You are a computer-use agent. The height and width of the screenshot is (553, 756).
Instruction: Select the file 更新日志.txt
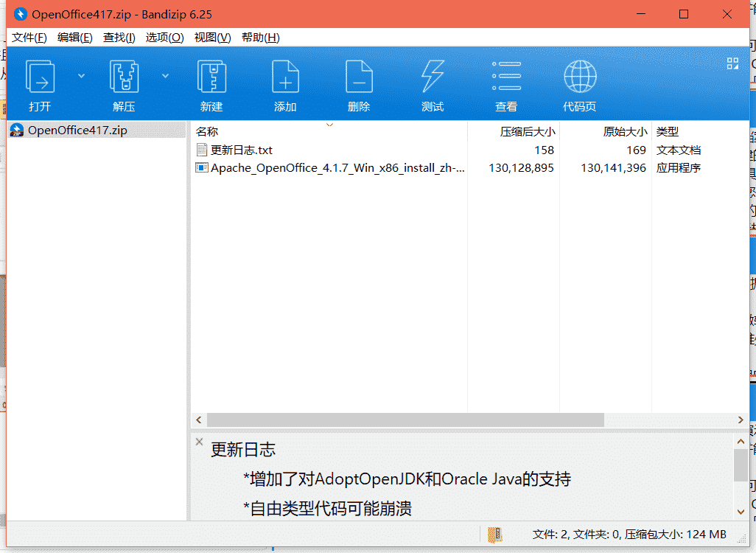242,150
